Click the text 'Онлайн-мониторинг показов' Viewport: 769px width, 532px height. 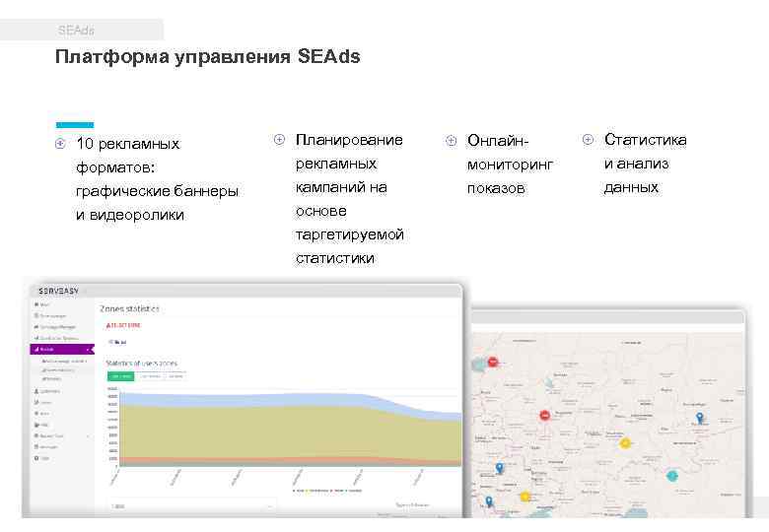click(510, 165)
